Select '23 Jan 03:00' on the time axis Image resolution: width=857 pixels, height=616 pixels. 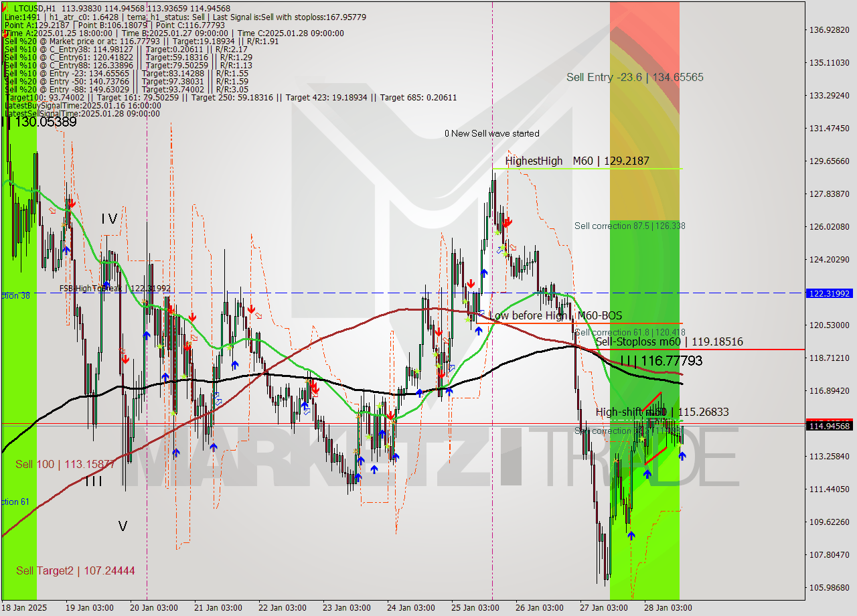347,607
